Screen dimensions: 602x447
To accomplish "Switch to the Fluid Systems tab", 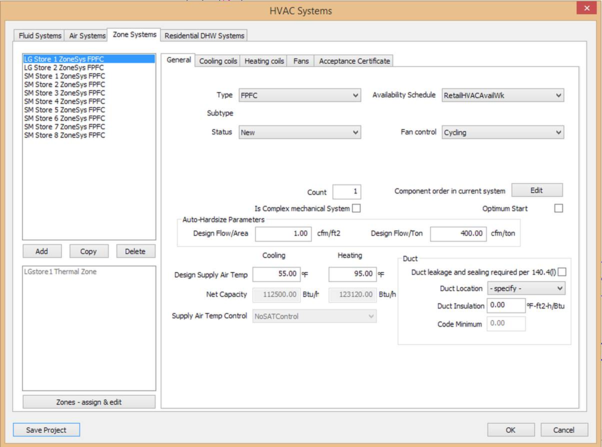I will click(40, 35).
